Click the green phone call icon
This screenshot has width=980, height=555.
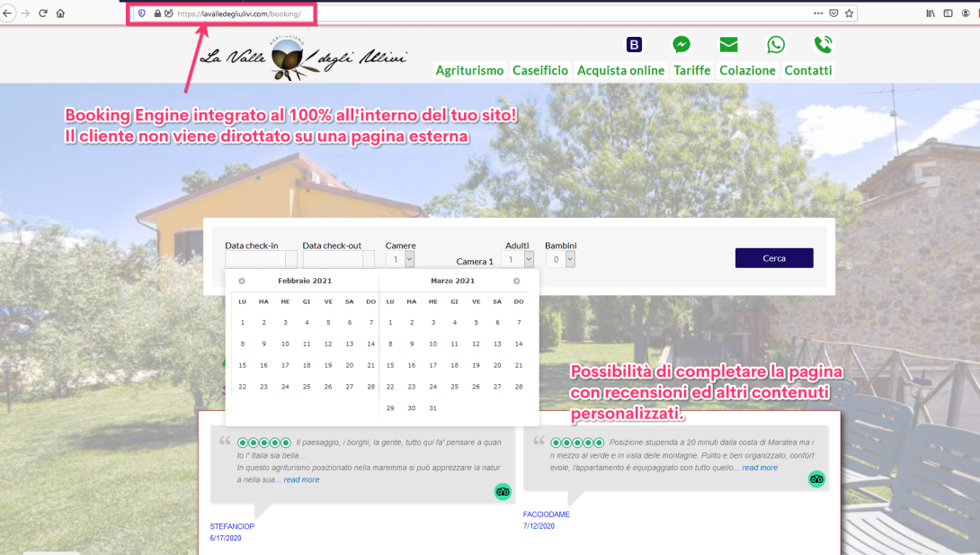click(823, 44)
